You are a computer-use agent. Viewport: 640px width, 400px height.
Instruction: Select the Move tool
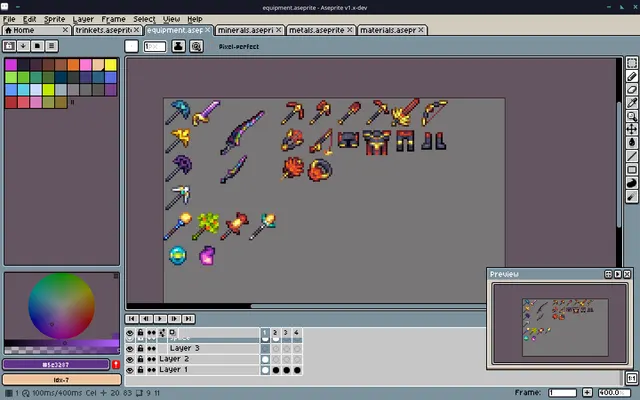(631, 129)
